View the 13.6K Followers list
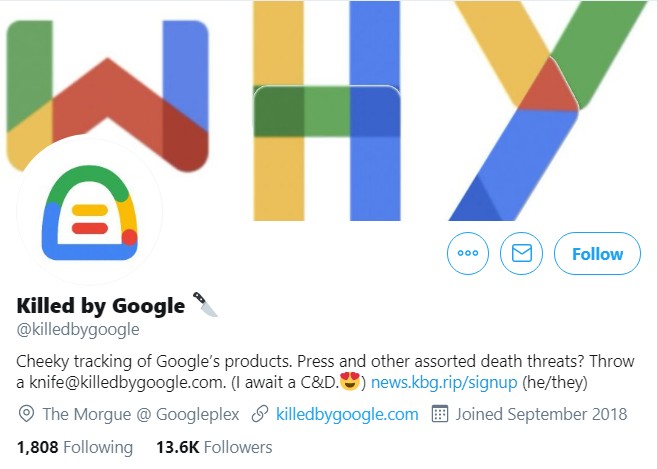Image resolution: width=657 pixels, height=469 pixels. click(x=214, y=447)
